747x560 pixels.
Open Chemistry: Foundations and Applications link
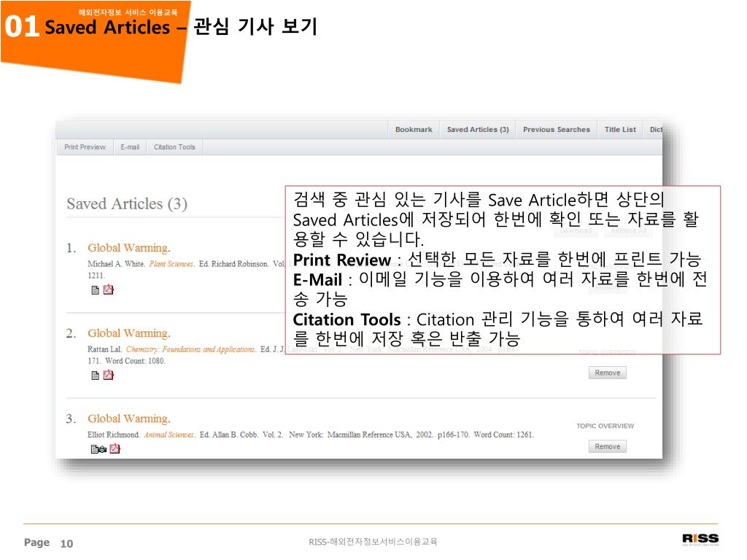(190, 349)
